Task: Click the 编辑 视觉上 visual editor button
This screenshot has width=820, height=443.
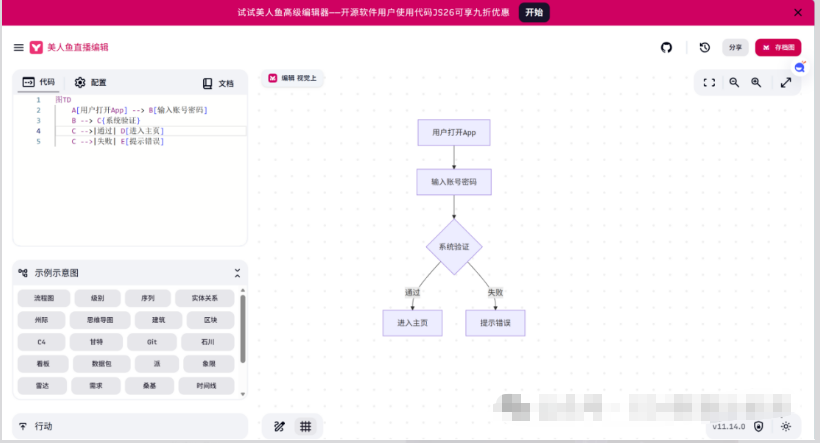Action: 293,78
